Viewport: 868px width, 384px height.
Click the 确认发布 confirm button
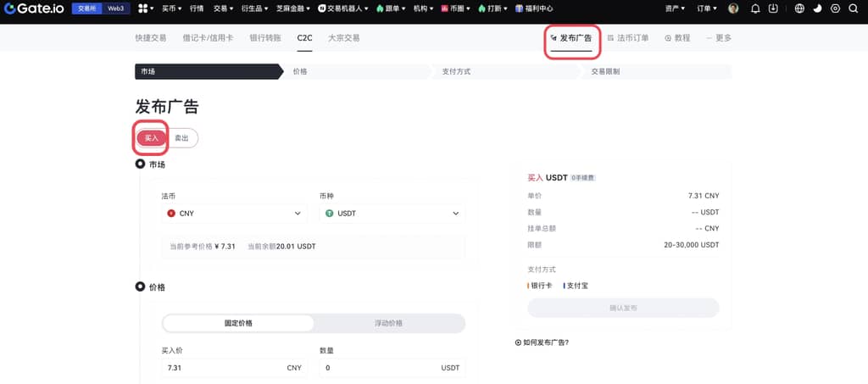tap(623, 308)
